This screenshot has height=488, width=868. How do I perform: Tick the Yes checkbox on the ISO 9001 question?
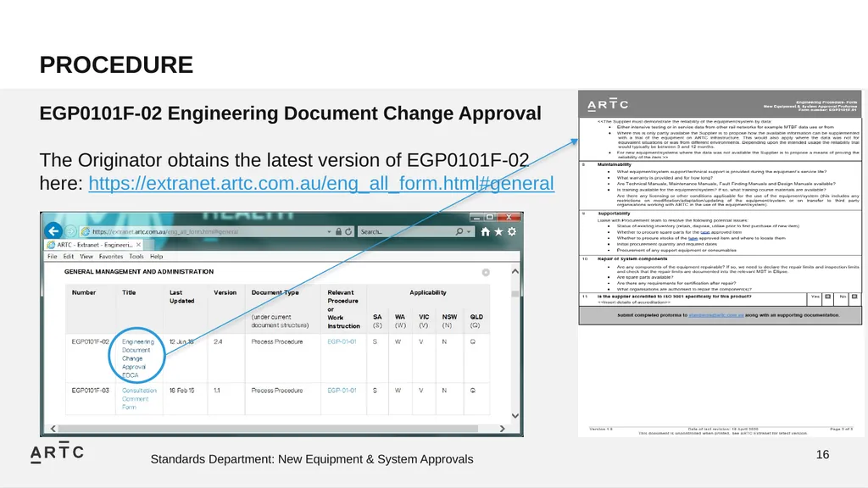(x=828, y=297)
